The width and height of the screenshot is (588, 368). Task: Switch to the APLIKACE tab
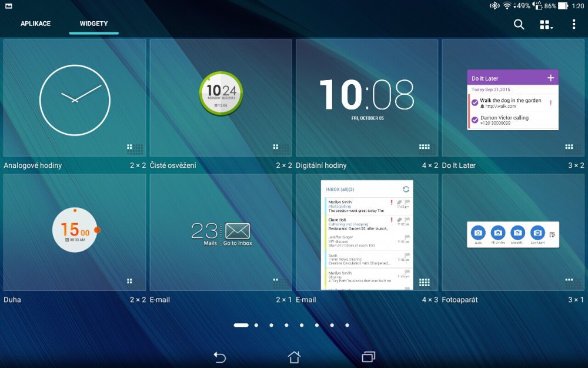point(35,24)
